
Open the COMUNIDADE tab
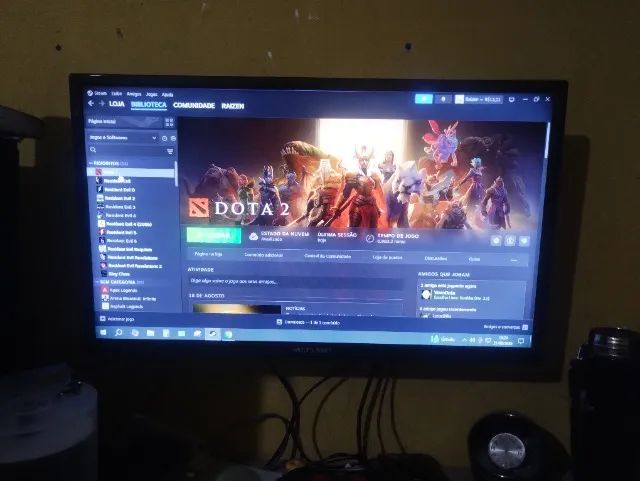pyautogui.click(x=193, y=105)
